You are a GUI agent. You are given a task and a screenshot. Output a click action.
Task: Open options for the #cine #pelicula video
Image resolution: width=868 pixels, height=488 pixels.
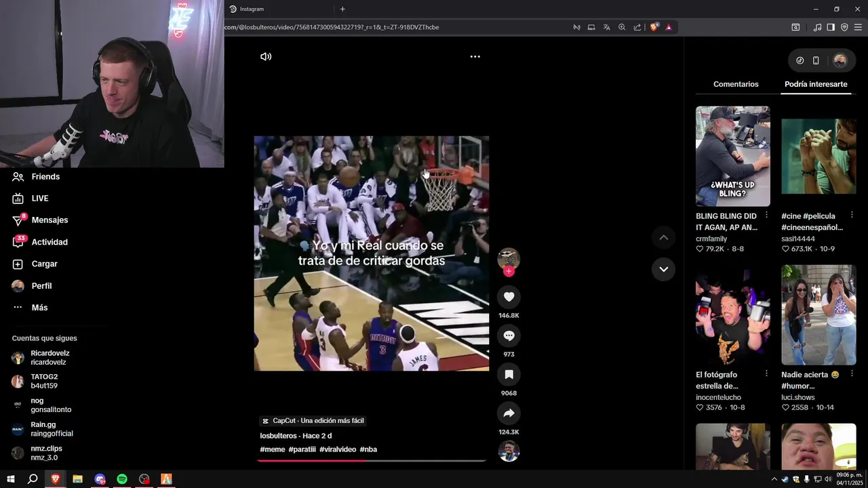[852, 215]
